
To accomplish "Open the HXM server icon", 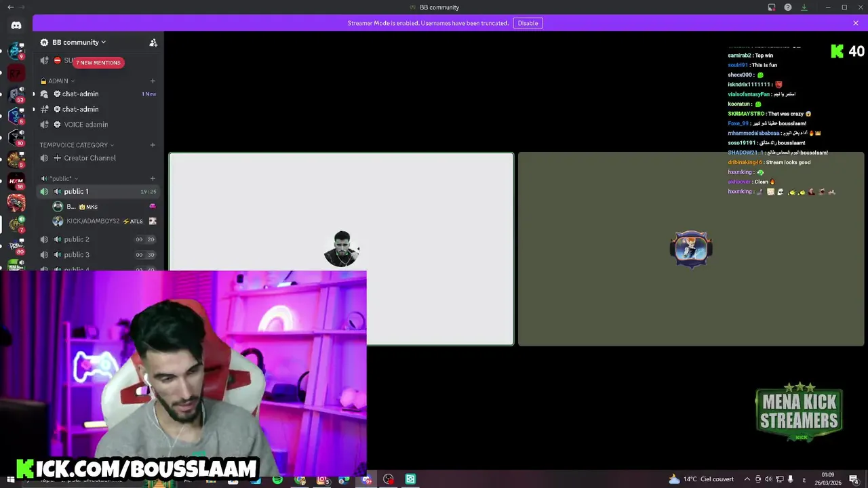I will (x=16, y=180).
